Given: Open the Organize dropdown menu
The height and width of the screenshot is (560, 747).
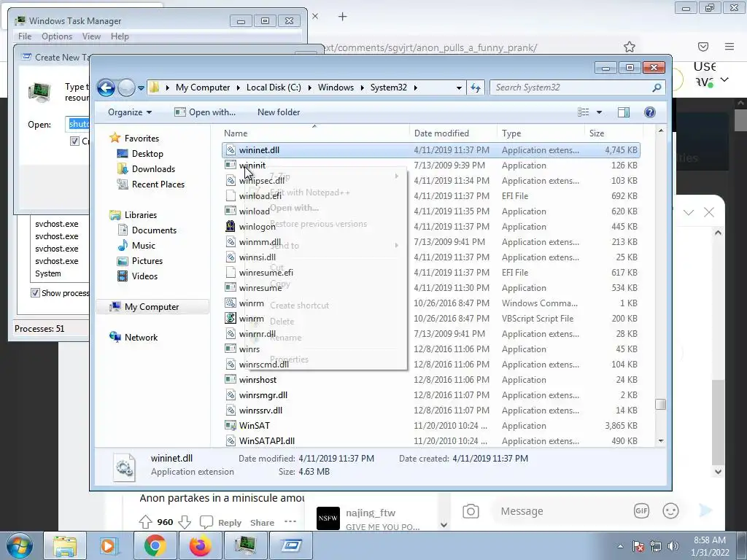Looking at the screenshot, I should (130, 112).
